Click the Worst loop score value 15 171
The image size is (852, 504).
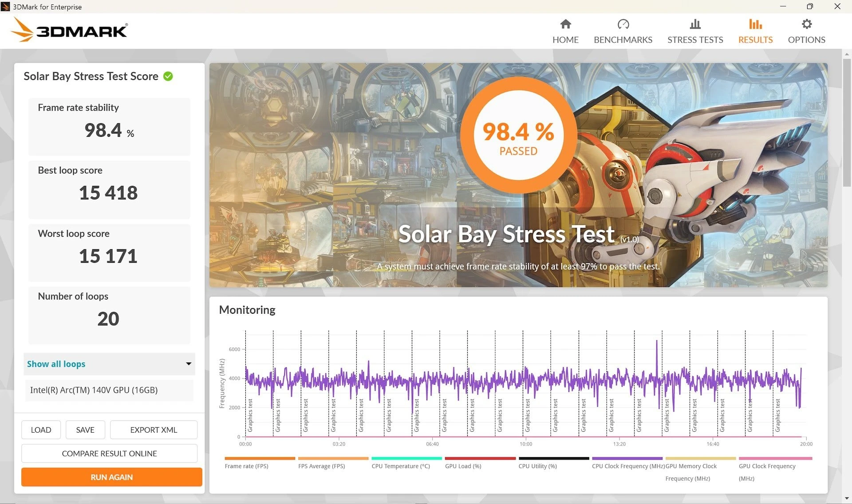click(x=108, y=256)
